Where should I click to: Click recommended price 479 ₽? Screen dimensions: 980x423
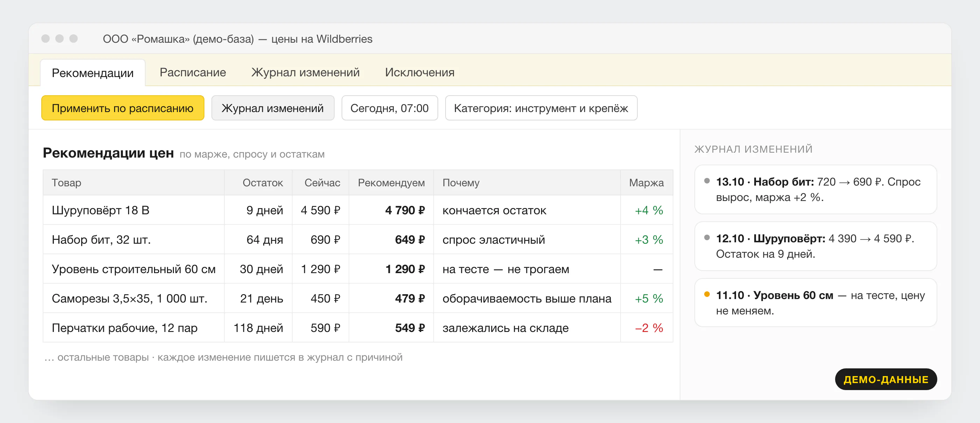(410, 298)
